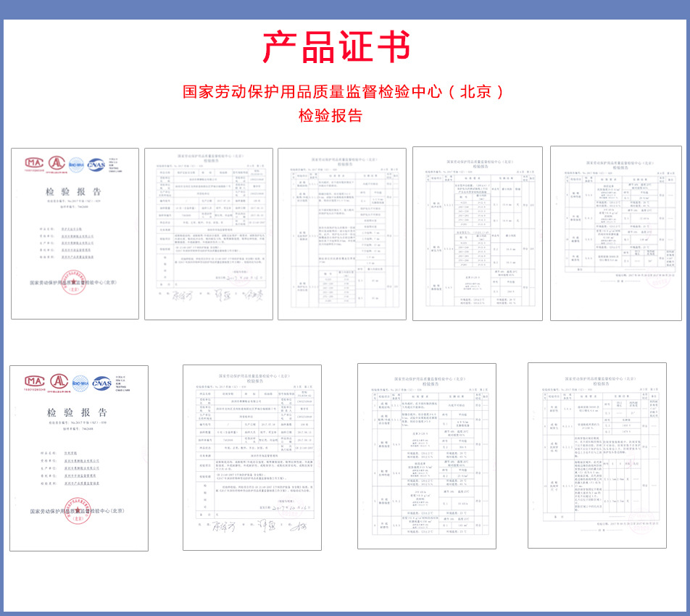Click the CMA logo on the top-left certificate

(x=34, y=165)
